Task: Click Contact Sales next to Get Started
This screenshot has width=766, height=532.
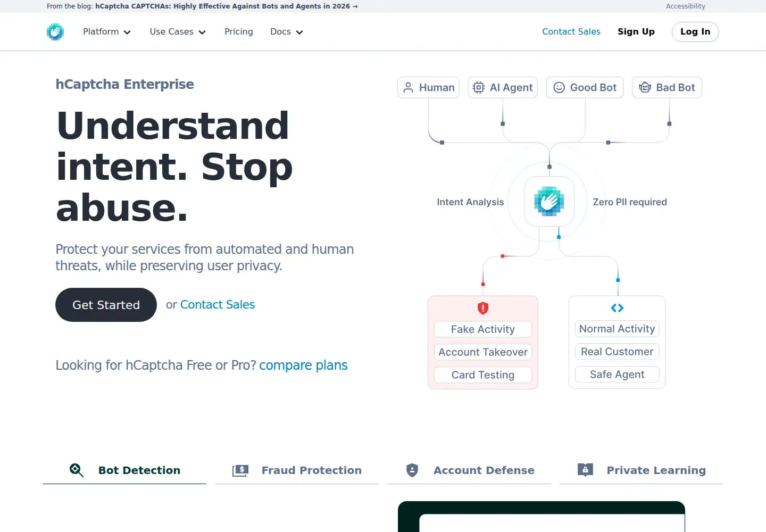Action: (218, 305)
